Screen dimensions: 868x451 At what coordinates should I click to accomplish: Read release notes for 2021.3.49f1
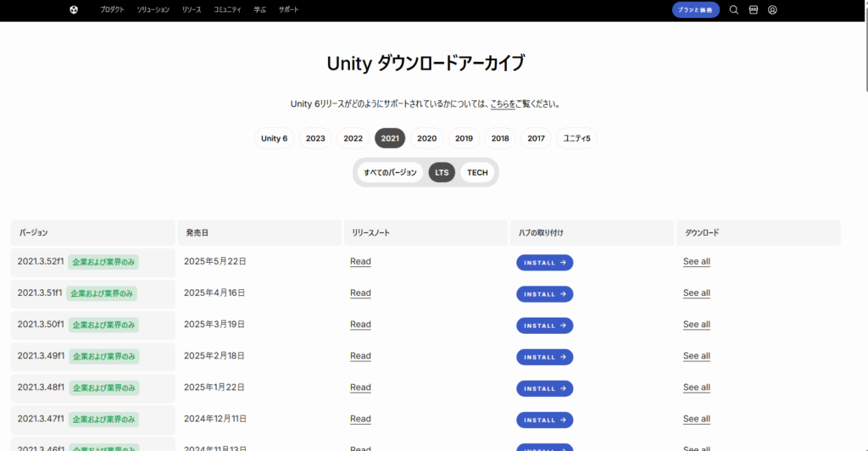[x=360, y=356]
